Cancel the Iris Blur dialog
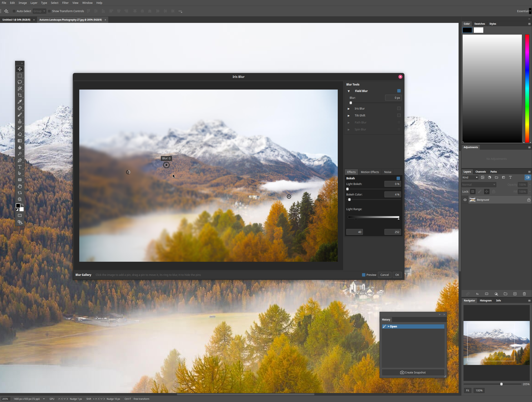Screen dimensions: 532x402 (384, 275)
